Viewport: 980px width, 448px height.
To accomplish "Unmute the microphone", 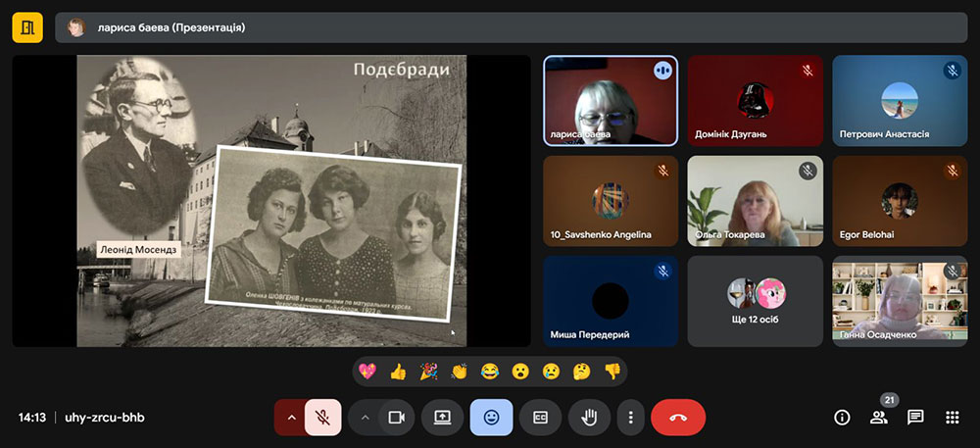I will [x=322, y=417].
